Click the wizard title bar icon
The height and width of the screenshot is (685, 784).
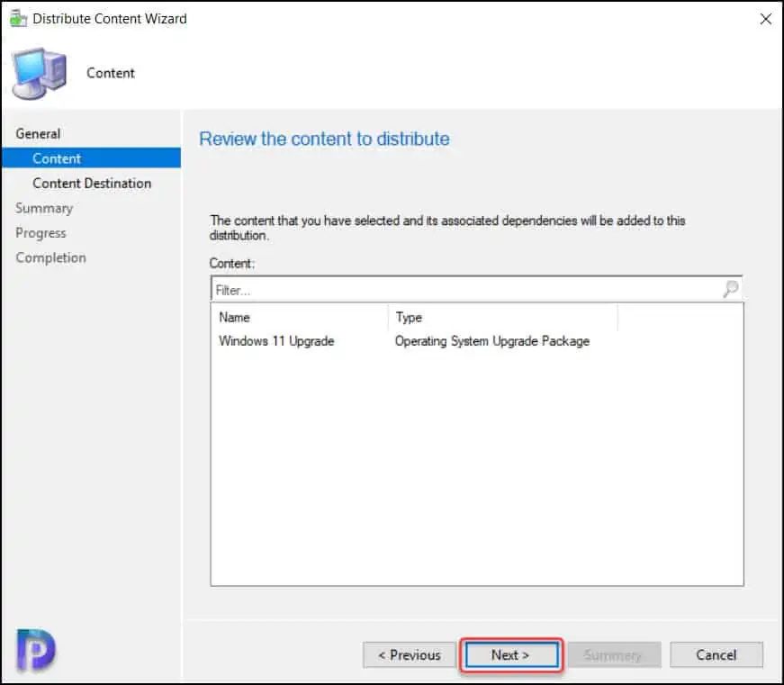click(x=19, y=19)
